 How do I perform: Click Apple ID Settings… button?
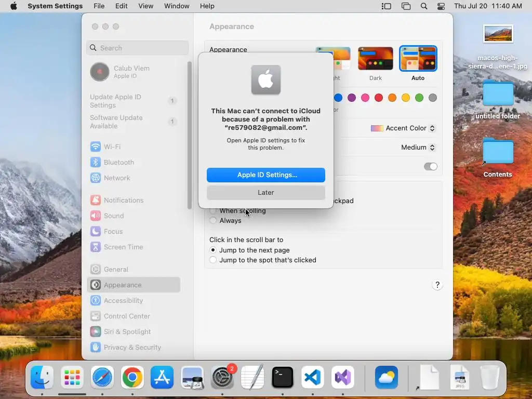266,175
